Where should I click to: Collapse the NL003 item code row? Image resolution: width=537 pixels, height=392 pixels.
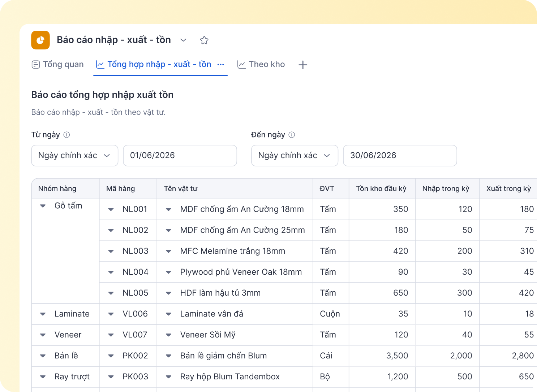[x=111, y=251]
